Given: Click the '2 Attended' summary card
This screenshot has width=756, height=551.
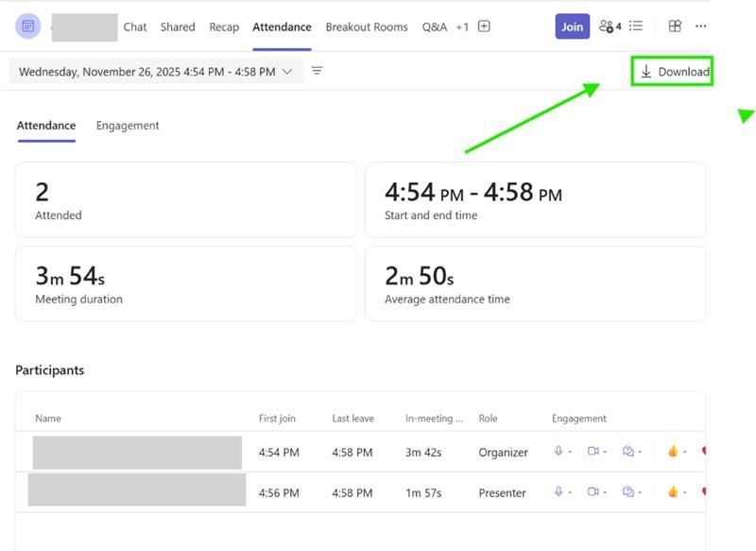Looking at the screenshot, I should click(x=186, y=199).
